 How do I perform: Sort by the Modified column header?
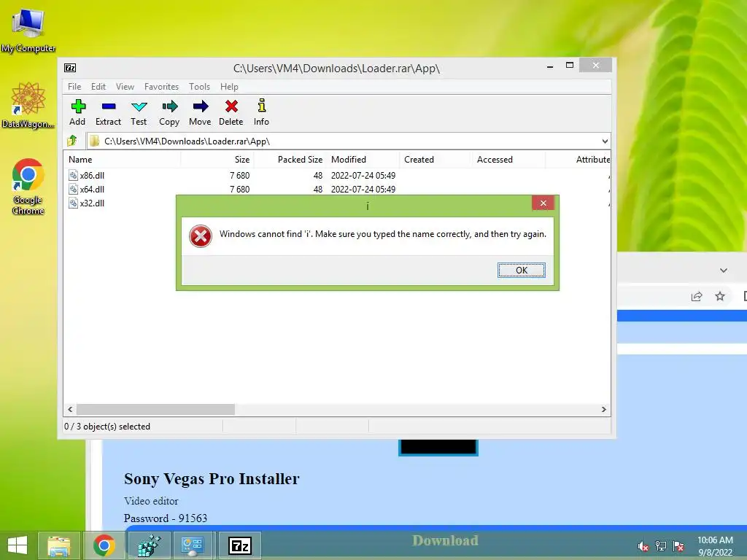[363, 160]
